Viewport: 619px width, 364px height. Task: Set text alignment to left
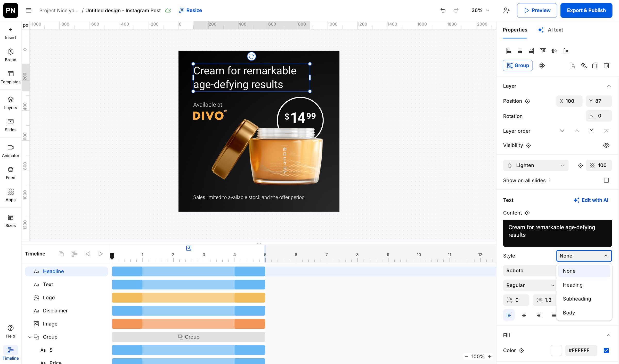509,315
